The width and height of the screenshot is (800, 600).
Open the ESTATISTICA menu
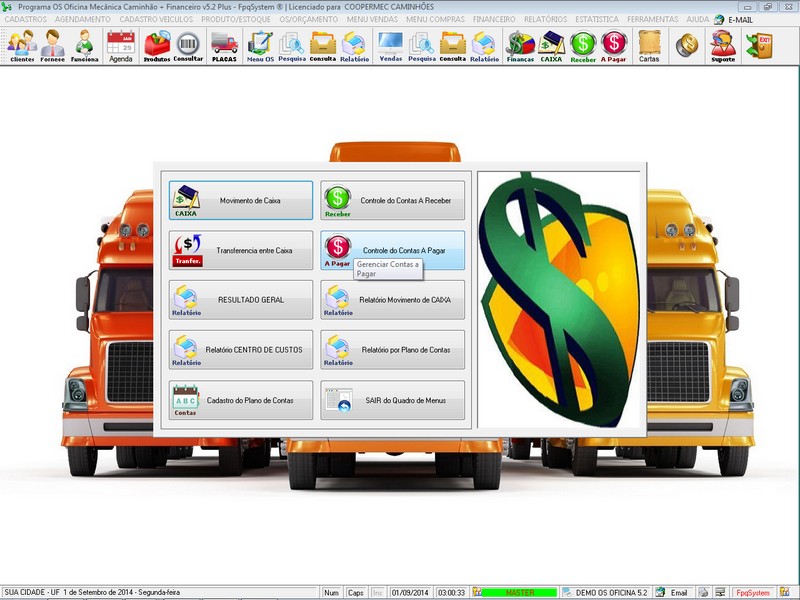[x=597, y=19]
